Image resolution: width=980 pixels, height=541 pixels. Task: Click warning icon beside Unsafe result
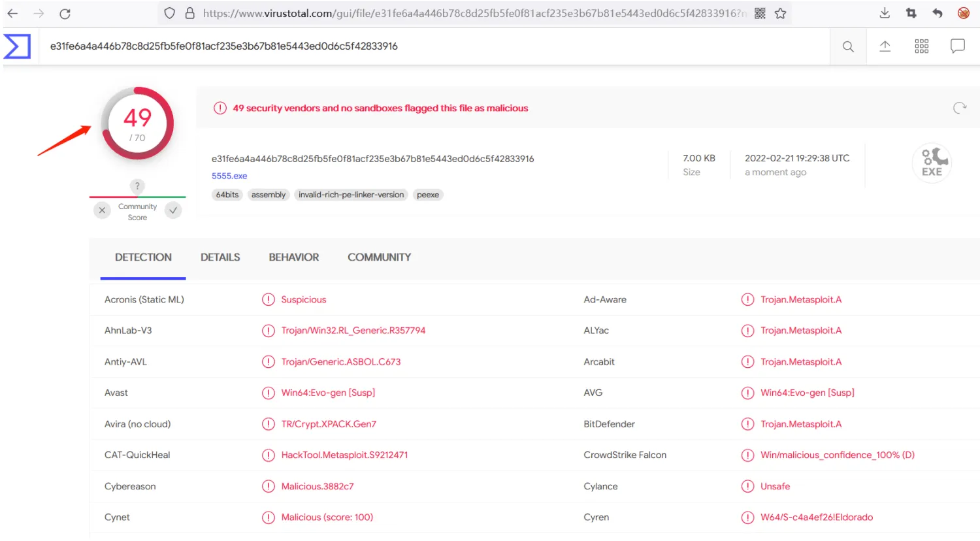(748, 487)
